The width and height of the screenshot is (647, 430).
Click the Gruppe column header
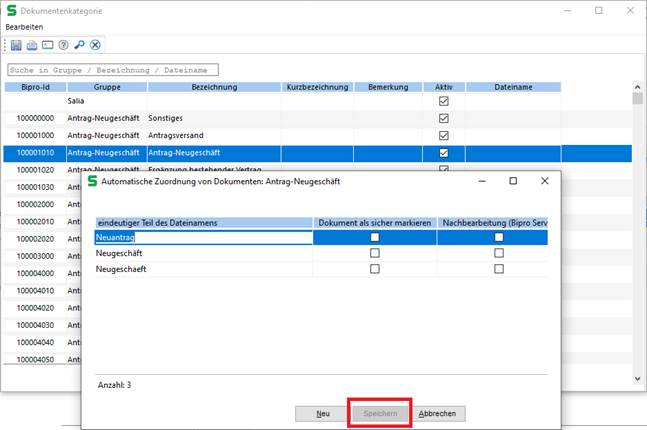[106, 87]
